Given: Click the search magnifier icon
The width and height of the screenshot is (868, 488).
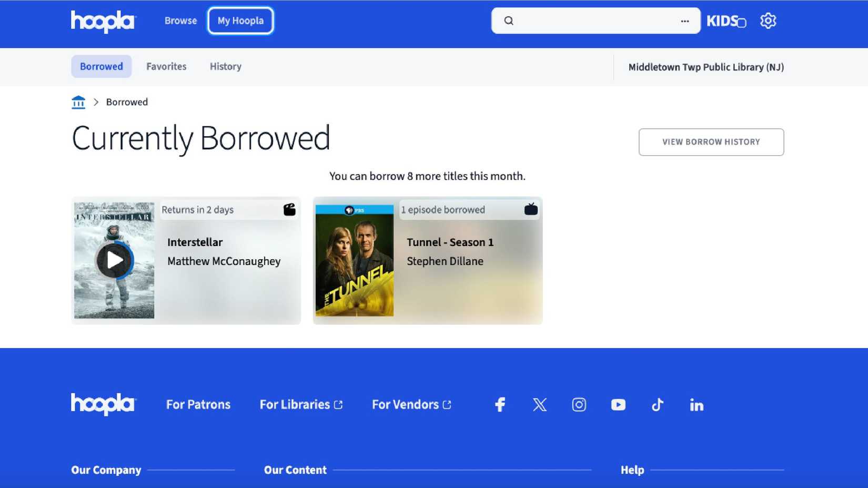Looking at the screenshot, I should tap(509, 21).
